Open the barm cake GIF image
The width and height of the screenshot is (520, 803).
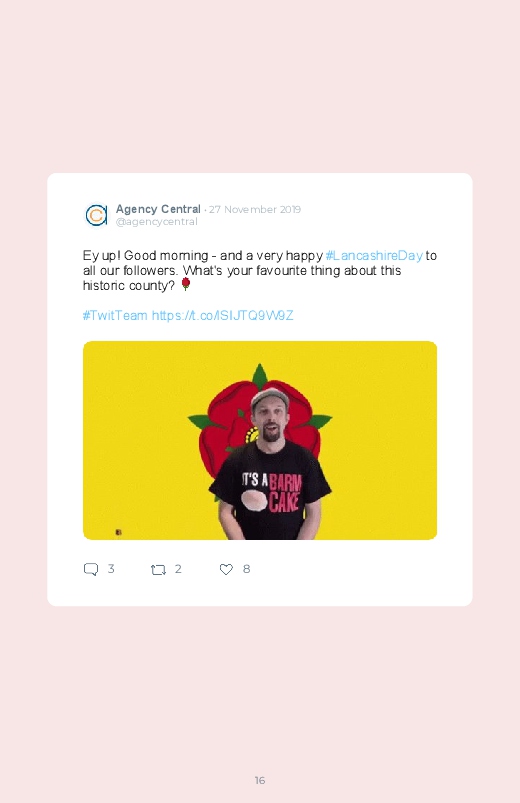(260, 440)
